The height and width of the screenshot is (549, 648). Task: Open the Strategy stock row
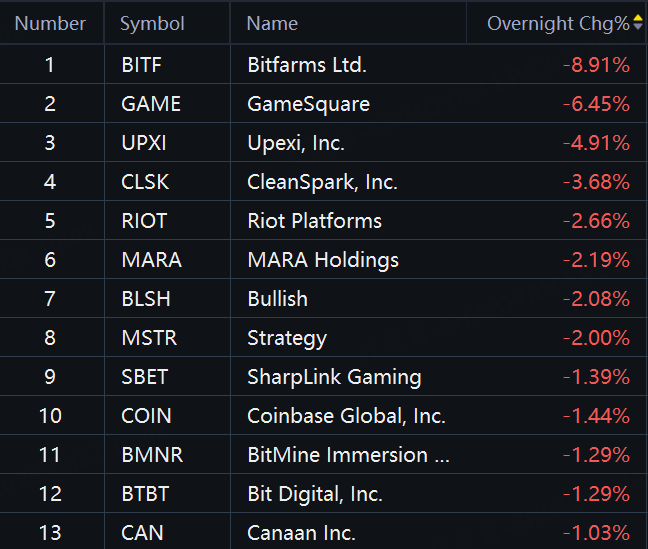click(x=323, y=338)
